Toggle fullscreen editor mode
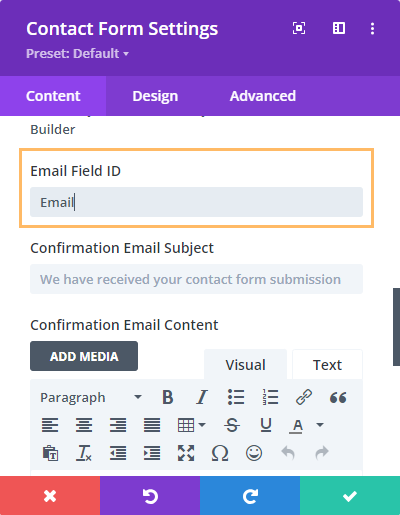Image resolution: width=400 pixels, height=515 pixels. (x=186, y=453)
